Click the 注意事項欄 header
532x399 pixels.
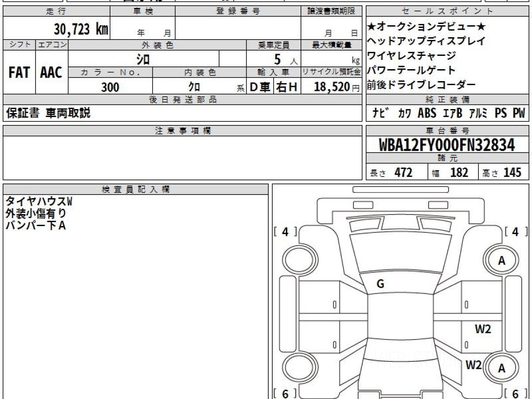(182, 131)
